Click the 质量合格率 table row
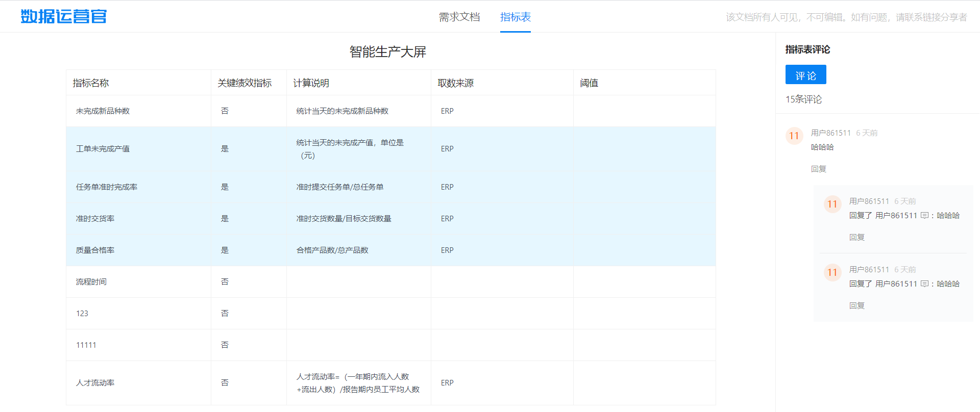The height and width of the screenshot is (412, 980). pyautogui.click(x=391, y=250)
